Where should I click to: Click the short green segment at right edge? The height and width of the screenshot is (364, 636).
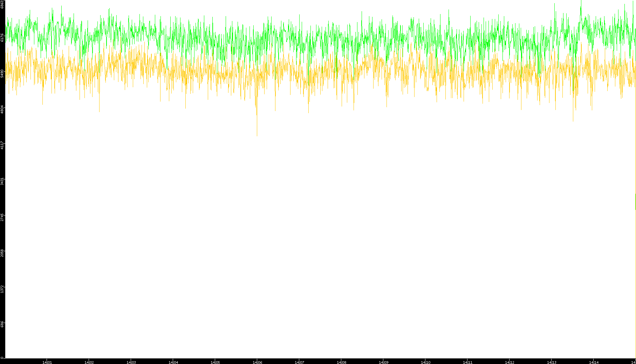pos(635,201)
